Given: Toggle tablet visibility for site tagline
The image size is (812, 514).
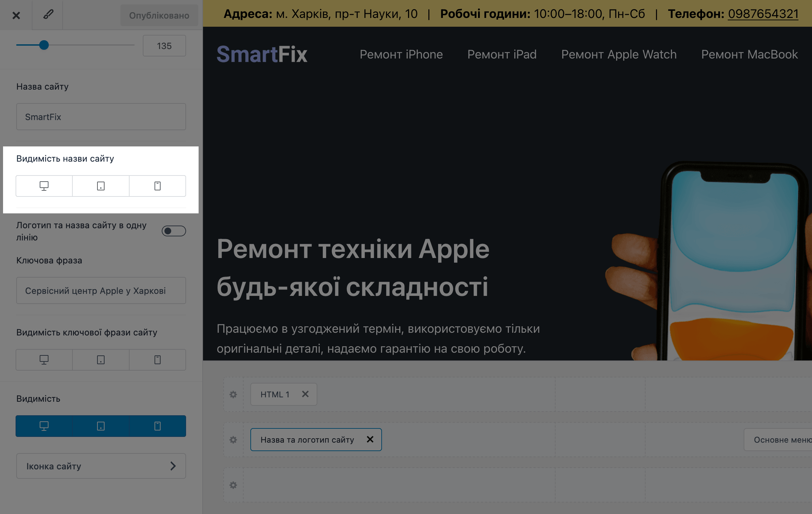Looking at the screenshot, I should coord(101,360).
